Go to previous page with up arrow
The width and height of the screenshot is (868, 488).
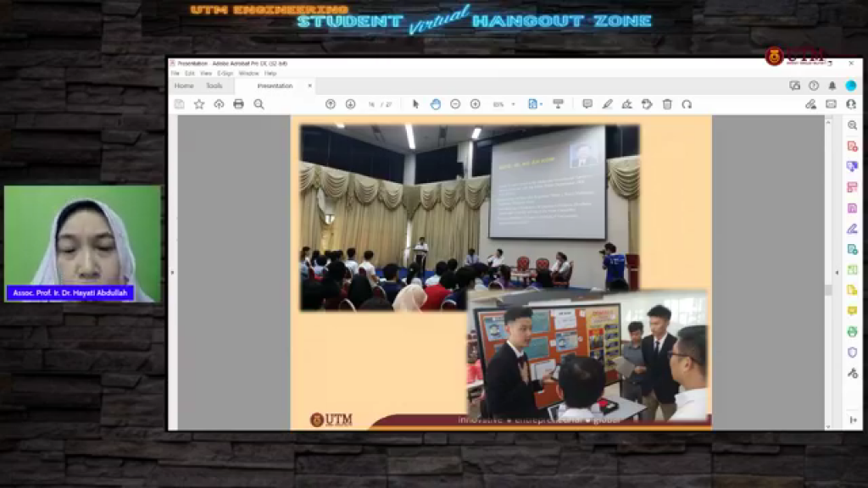point(331,104)
